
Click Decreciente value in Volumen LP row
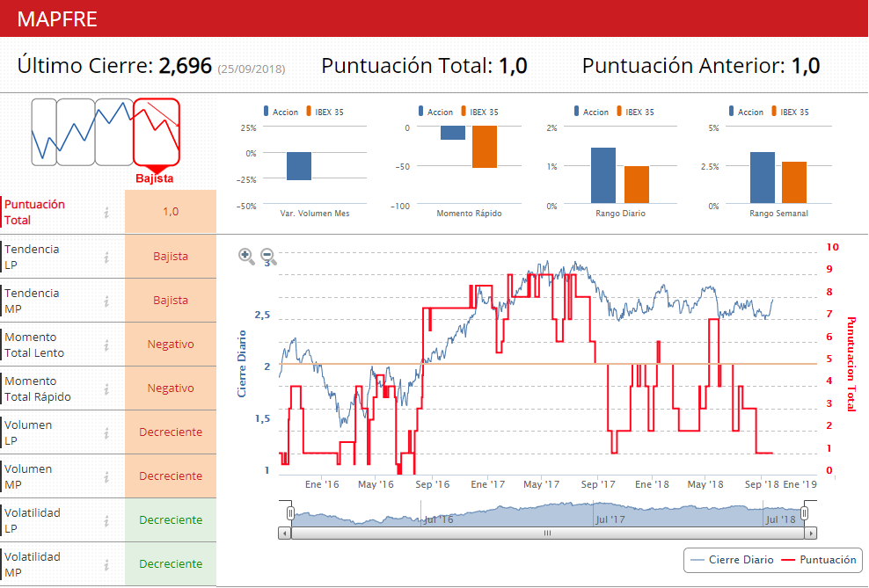coord(171,432)
